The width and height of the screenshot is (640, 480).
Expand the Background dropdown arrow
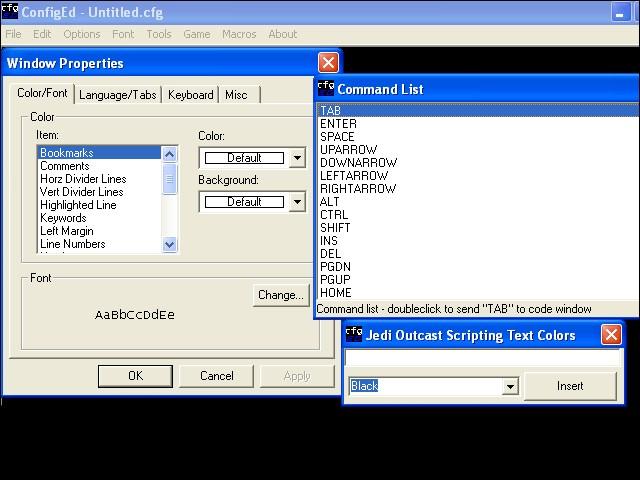(x=297, y=202)
